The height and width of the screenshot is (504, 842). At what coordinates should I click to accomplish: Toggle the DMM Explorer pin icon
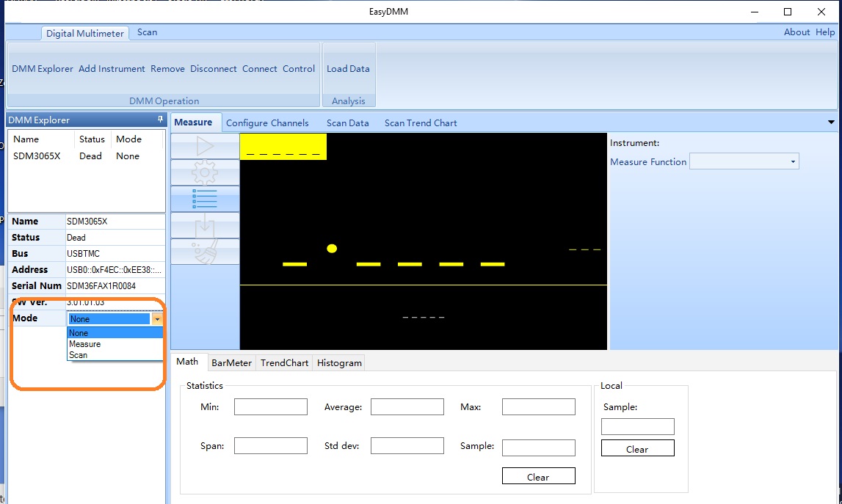(x=160, y=120)
